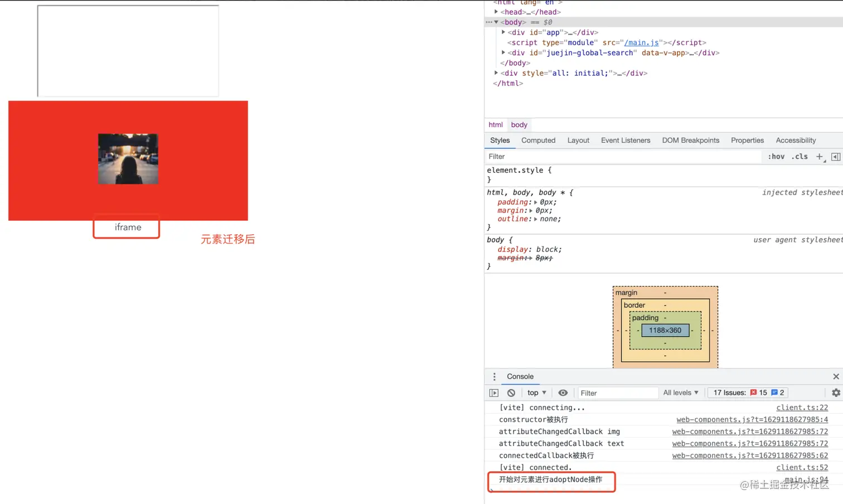Click the display: block declaration

click(x=530, y=250)
